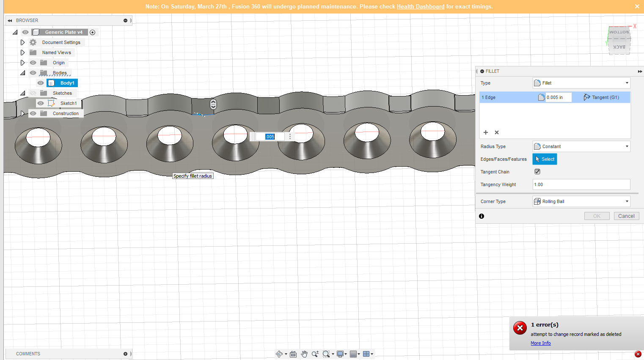This screenshot has height=360, width=644.
Task: Click the Zoom magnifier icon
Action: click(x=315, y=354)
